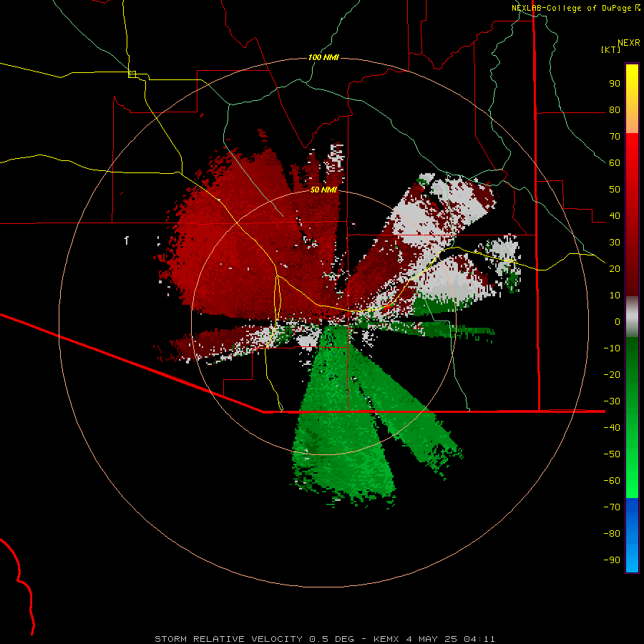The image size is (644, 644).
Task: Pick the gray zero segment of color scale
Action: click(x=632, y=317)
